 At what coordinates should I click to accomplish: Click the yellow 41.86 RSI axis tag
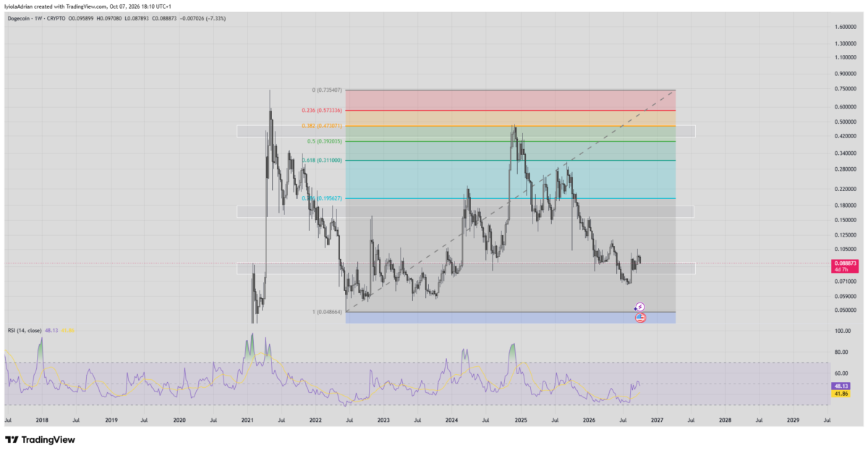coord(840,393)
